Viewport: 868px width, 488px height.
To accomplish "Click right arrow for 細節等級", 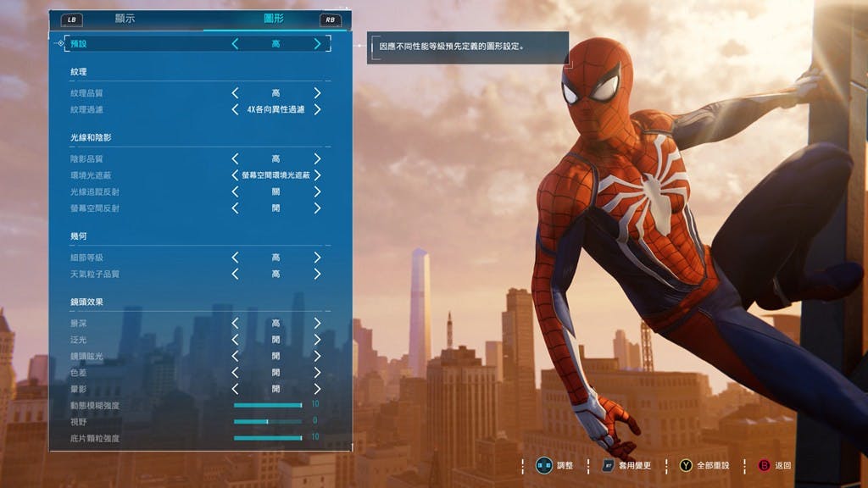I will tap(317, 258).
